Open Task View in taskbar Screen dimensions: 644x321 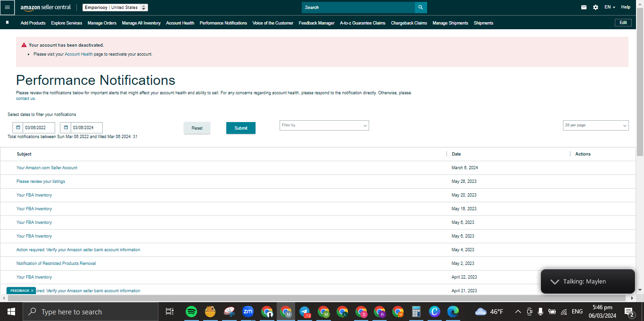coord(170,312)
